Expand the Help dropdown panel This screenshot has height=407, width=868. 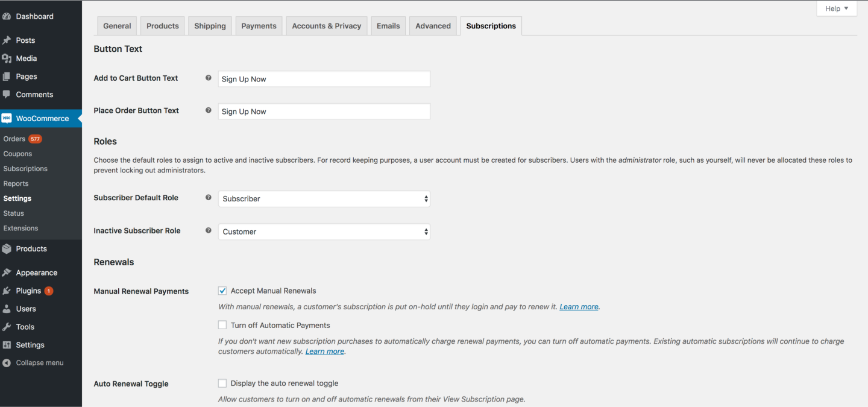point(837,8)
